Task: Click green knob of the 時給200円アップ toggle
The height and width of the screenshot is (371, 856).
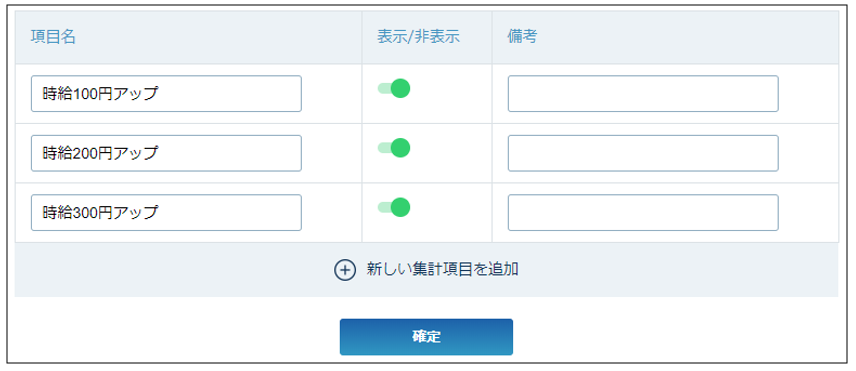Action: (x=400, y=148)
